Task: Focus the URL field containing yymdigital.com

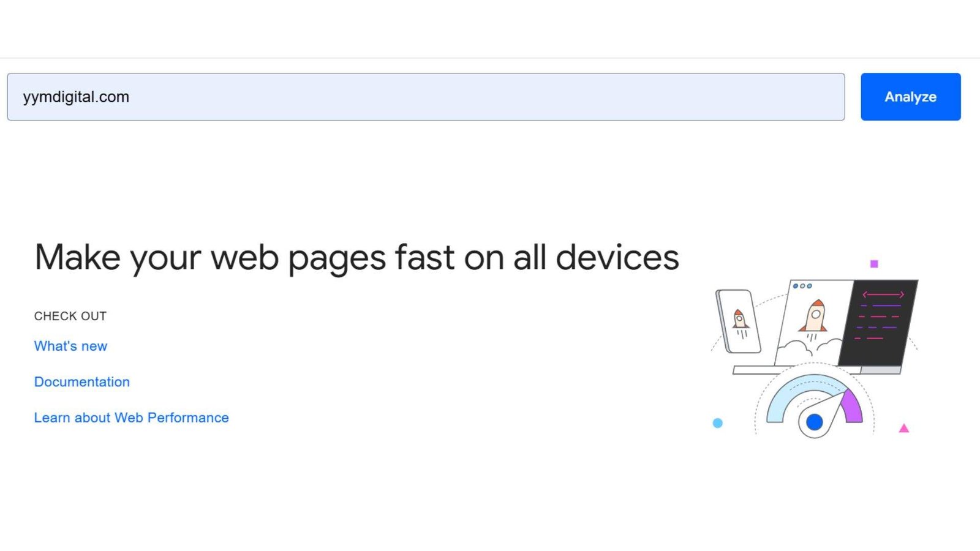Action: pos(426,97)
